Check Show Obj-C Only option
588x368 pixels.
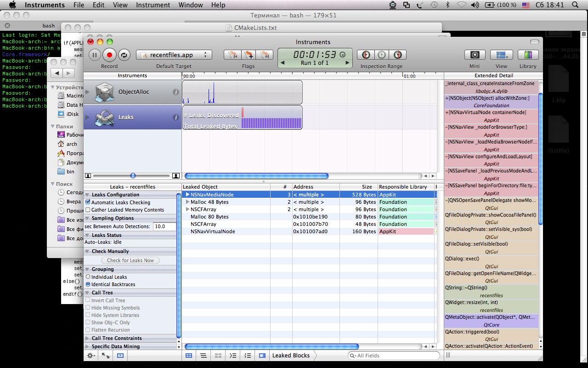tap(88, 322)
